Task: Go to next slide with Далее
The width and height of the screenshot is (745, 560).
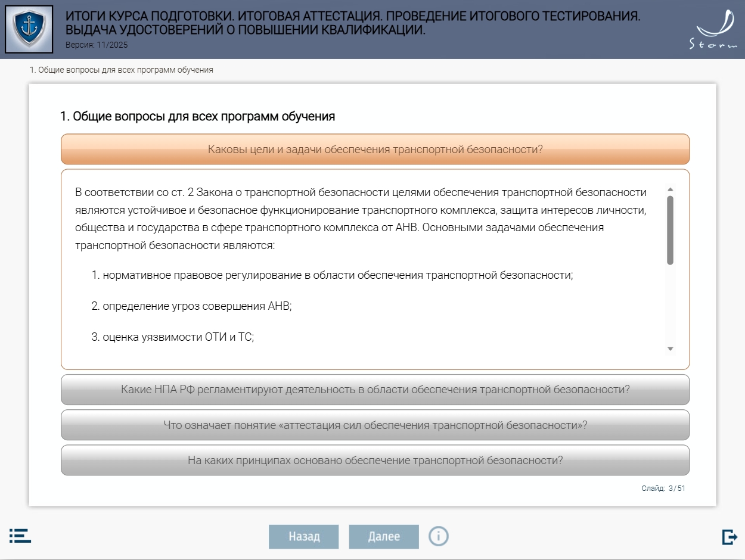Action: [384, 536]
